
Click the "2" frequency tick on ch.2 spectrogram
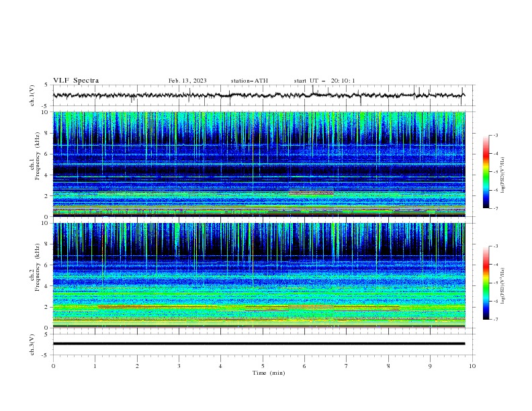coord(47,307)
